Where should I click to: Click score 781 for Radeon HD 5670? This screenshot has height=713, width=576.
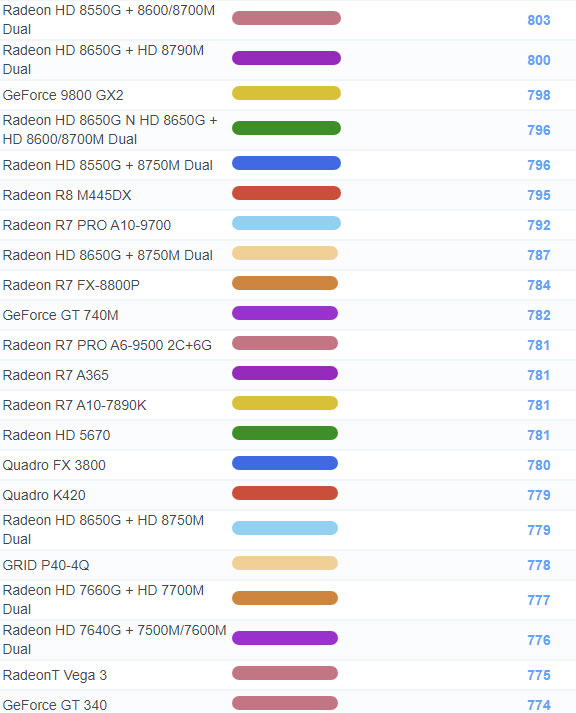click(539, 435)
